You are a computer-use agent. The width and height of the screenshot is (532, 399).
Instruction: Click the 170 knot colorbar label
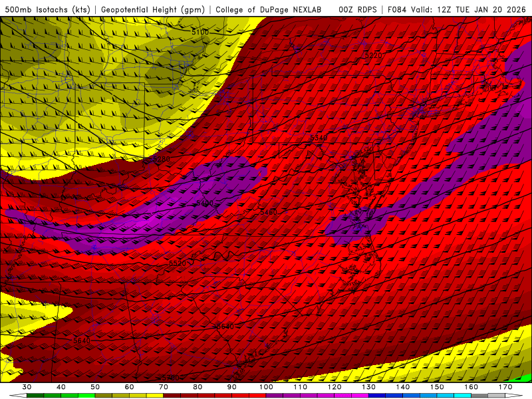coord(505,387)
